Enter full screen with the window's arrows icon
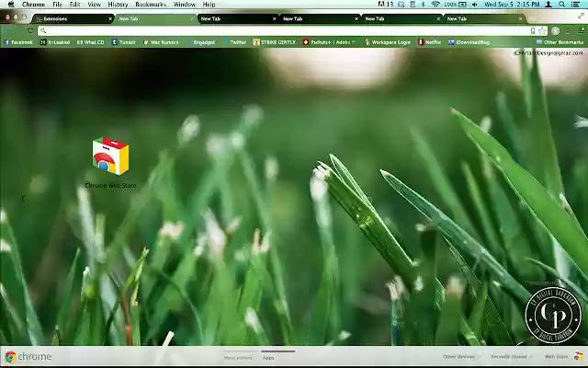This screenshot has width=588, height=368. click(x=581, y=16)
